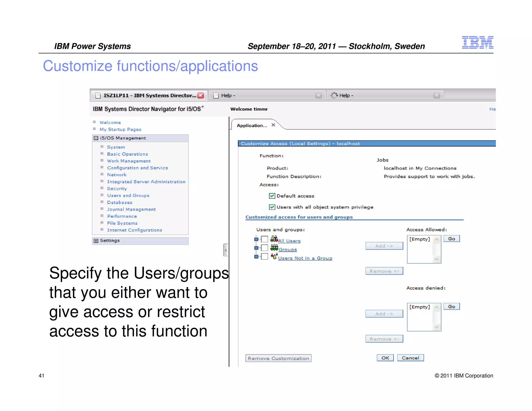Screen dimensions: 532x411
Task: Check the Groups checkbox
Action: pos(264,248)
